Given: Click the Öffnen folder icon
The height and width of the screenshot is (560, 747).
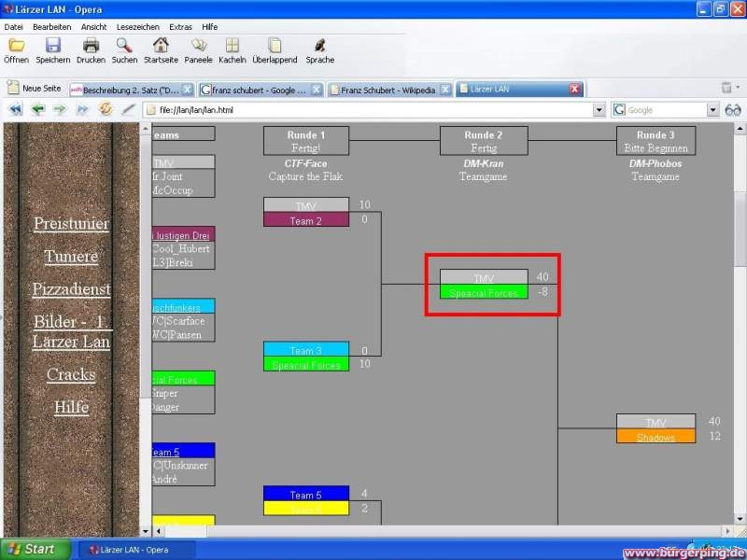Looking at the screenshot, I should click(x=16, y=46).
